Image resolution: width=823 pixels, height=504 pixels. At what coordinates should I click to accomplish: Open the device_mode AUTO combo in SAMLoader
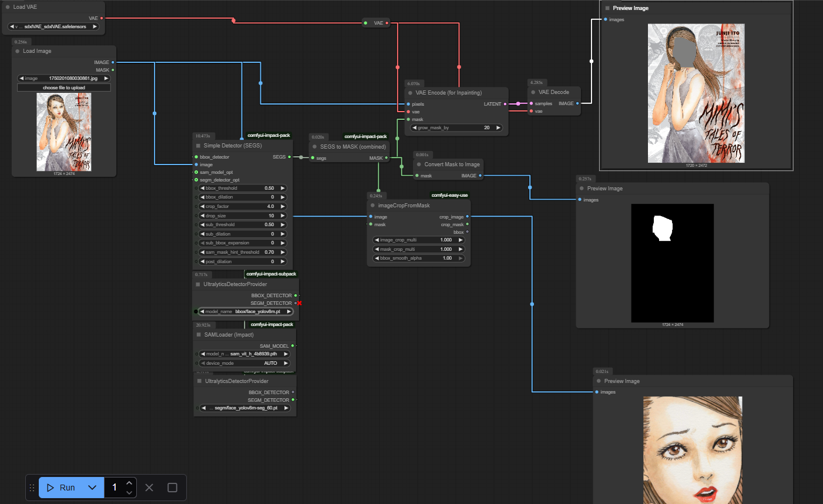[x=245, y=363]
